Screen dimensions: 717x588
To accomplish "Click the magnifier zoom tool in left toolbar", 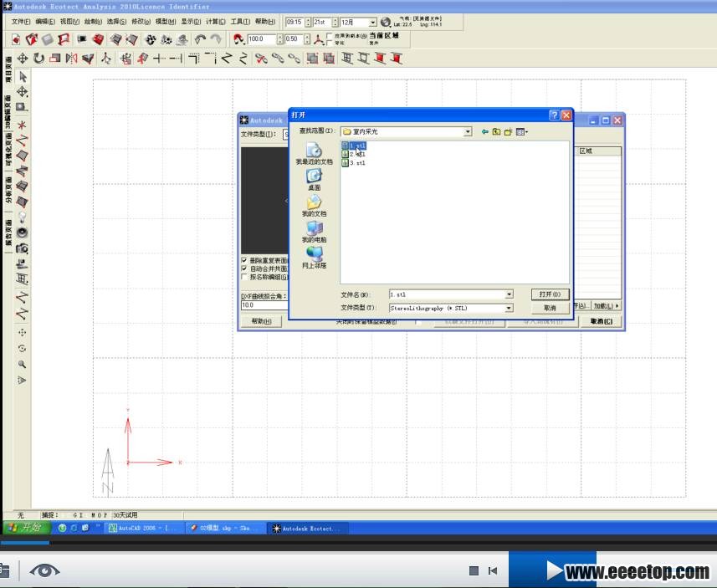I will point(22,365).
